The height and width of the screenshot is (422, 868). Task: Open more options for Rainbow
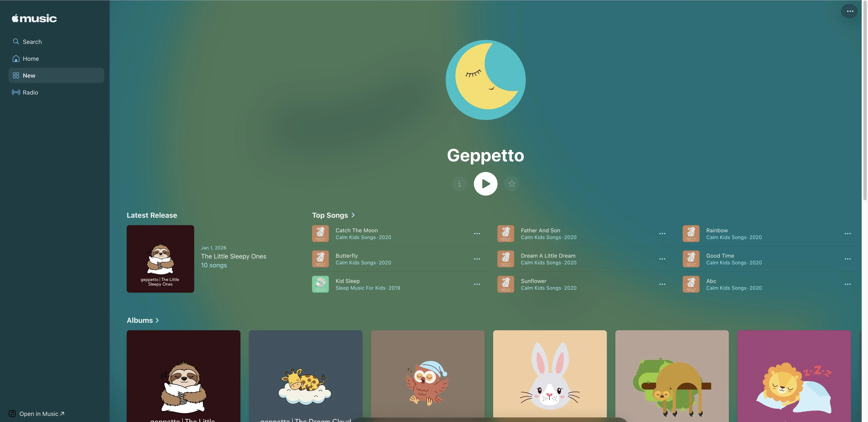click(848, 233)
